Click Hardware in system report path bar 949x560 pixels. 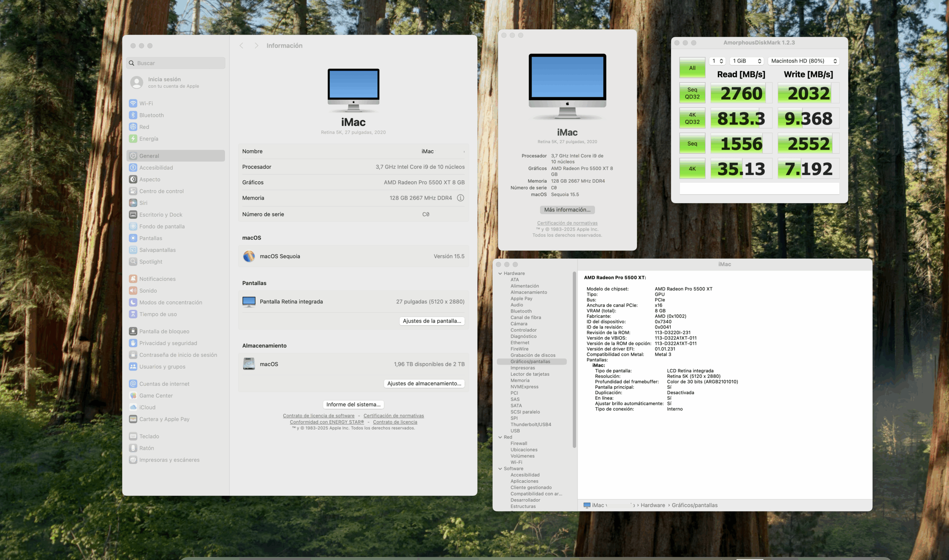click(x=652, y=505)
